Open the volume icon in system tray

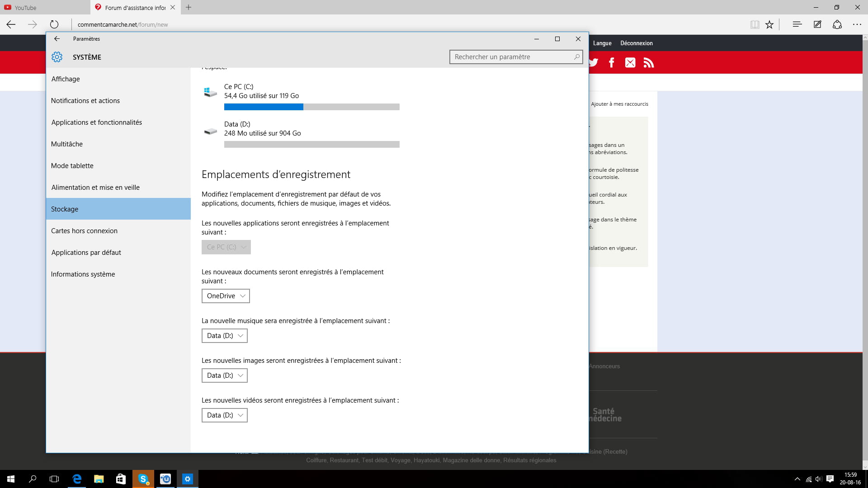819,479
